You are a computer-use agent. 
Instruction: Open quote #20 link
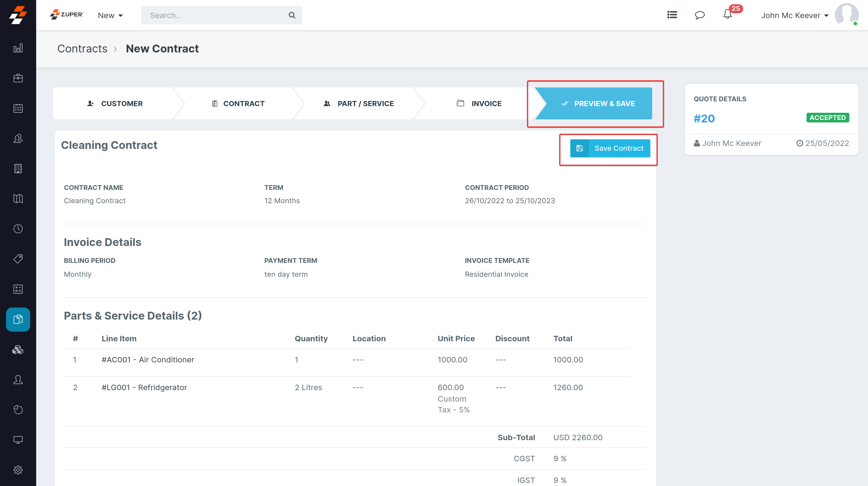(x=704, y=118)
